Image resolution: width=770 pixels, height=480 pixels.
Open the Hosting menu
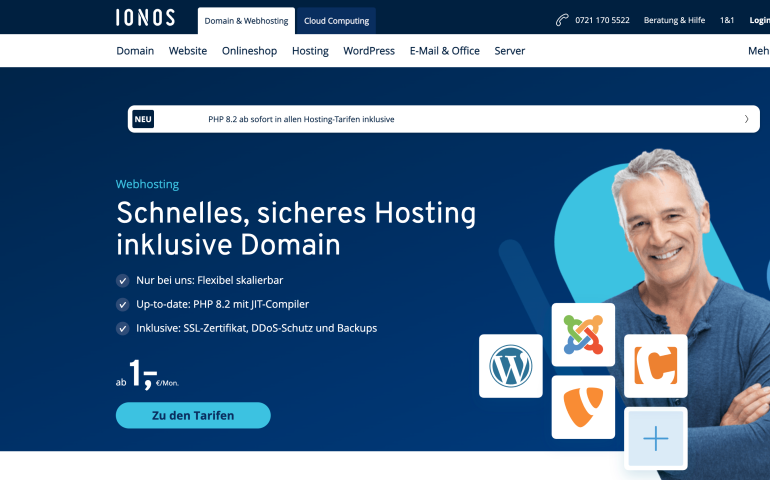(310, 51)
